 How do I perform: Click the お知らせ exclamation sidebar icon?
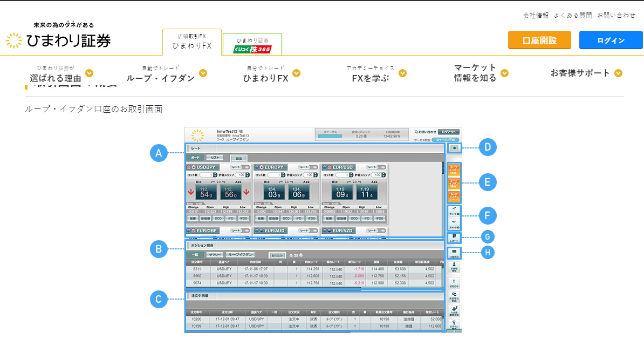click(x=454, y=283)
